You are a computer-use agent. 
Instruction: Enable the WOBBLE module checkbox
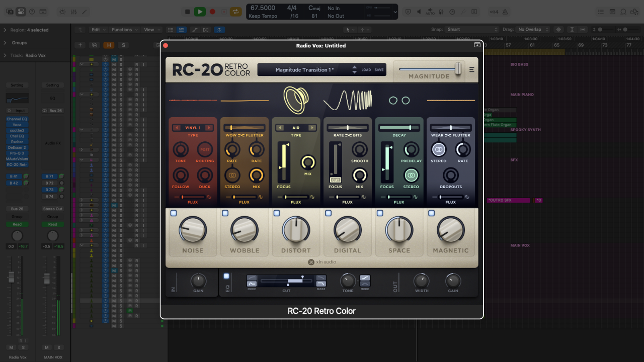pos(225,213)
